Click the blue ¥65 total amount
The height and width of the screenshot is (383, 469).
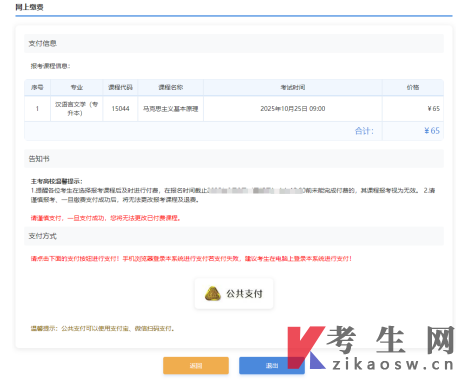432,131
